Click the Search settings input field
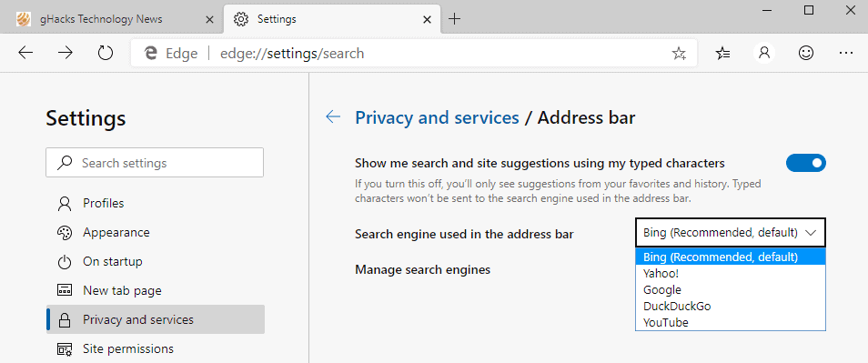Viewport: 868px width, 363px height. pos(155,163)
